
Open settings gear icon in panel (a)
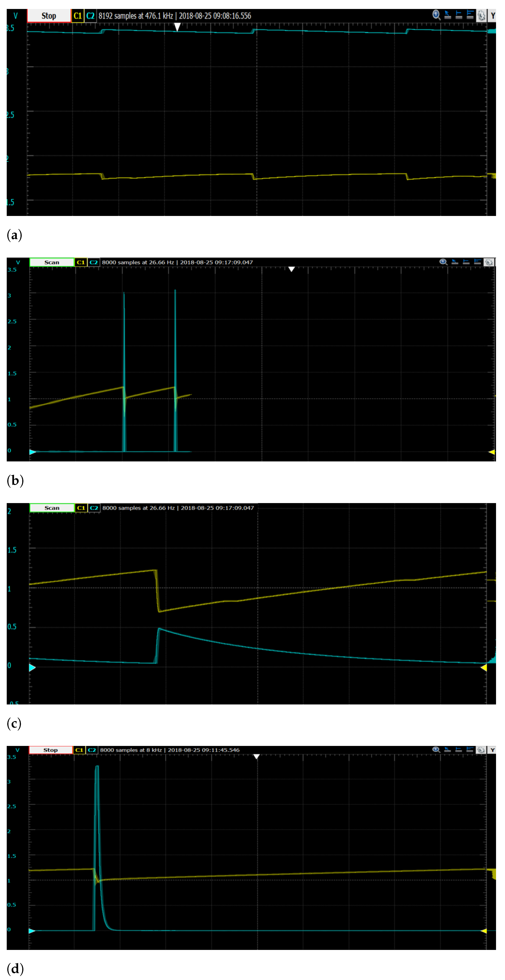click(481, 16)
